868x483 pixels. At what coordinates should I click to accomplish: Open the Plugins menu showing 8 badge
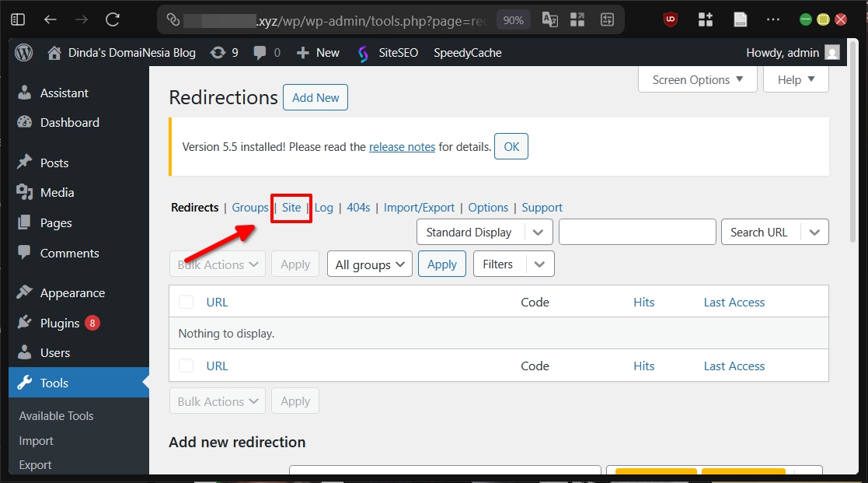62,322
